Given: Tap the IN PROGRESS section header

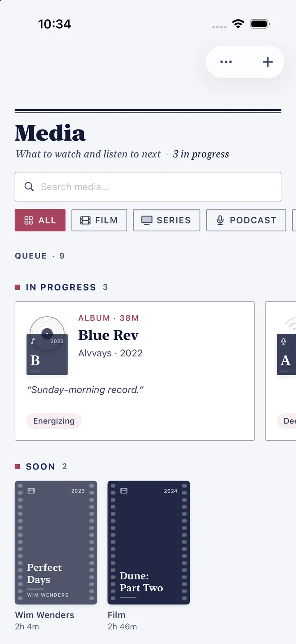Looking at the screenshot, I should (x=61, y=287).
